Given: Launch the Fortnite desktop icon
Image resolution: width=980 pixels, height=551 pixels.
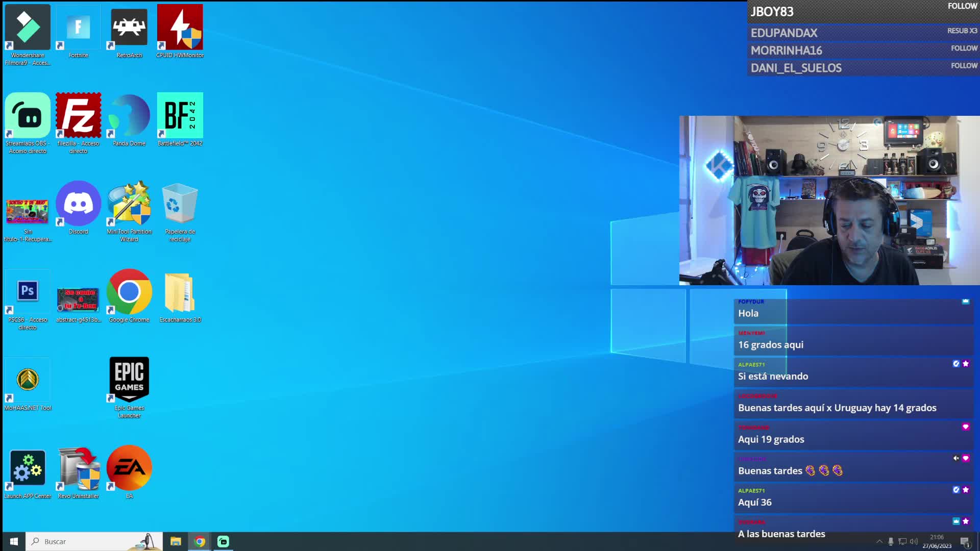Looking at the screenshot, I should (78, 31).
